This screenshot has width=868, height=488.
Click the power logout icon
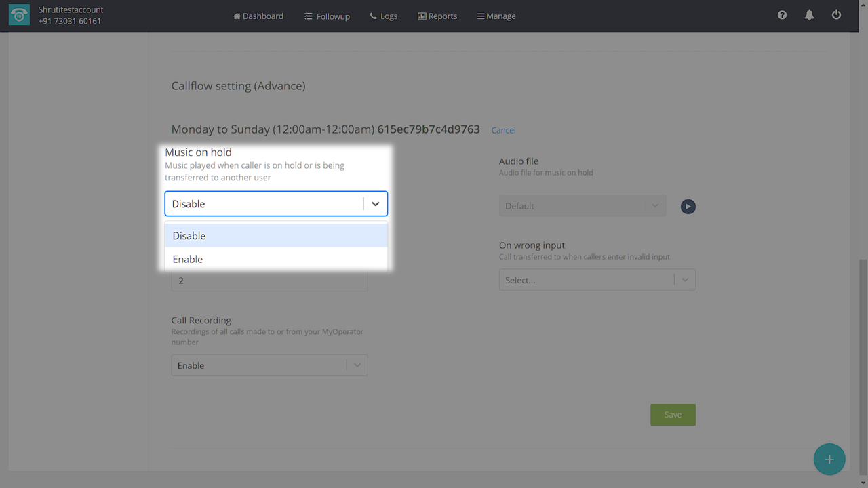tap(836, 15)
